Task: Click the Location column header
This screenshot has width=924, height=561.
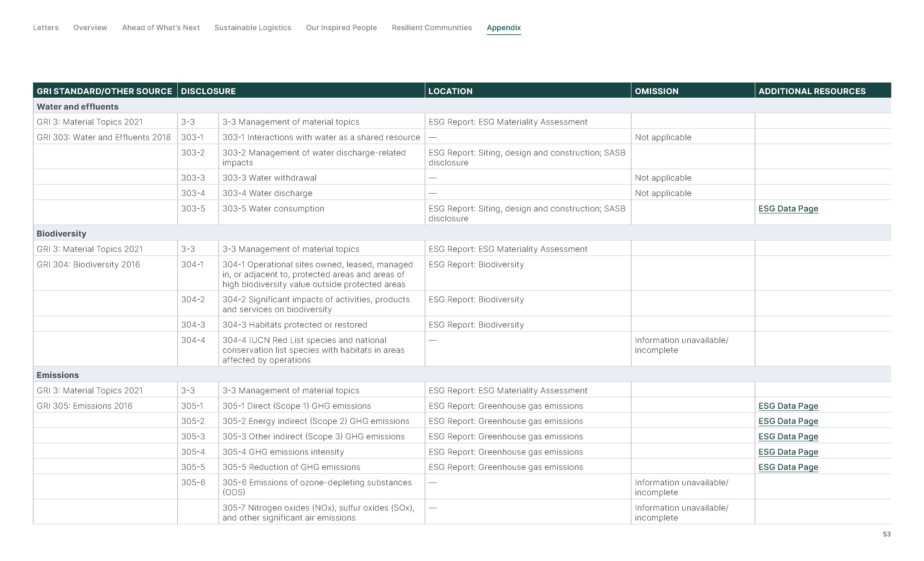Action: pos(450,91)
